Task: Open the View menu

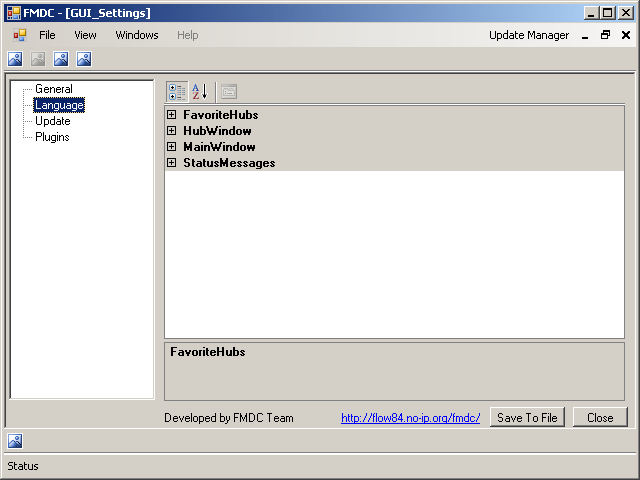Action: [85, 35]
